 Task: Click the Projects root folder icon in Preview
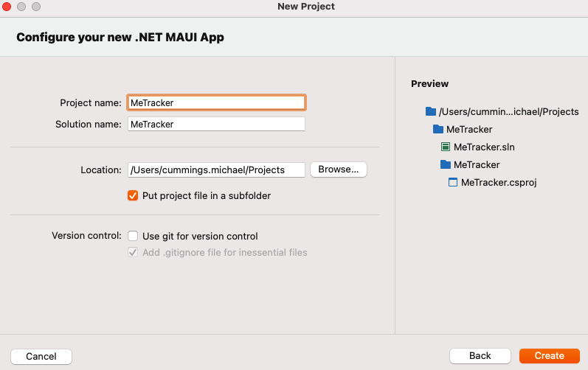(x=431, y=111)
